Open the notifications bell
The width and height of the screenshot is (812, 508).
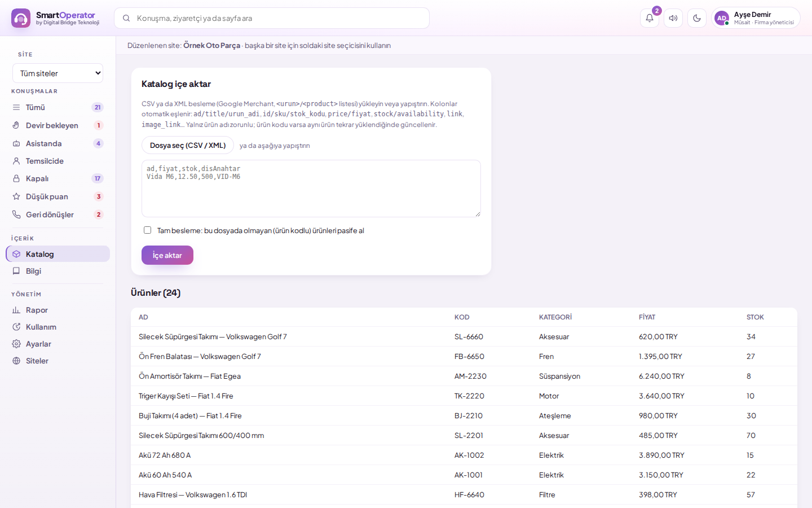click(650, 18)
